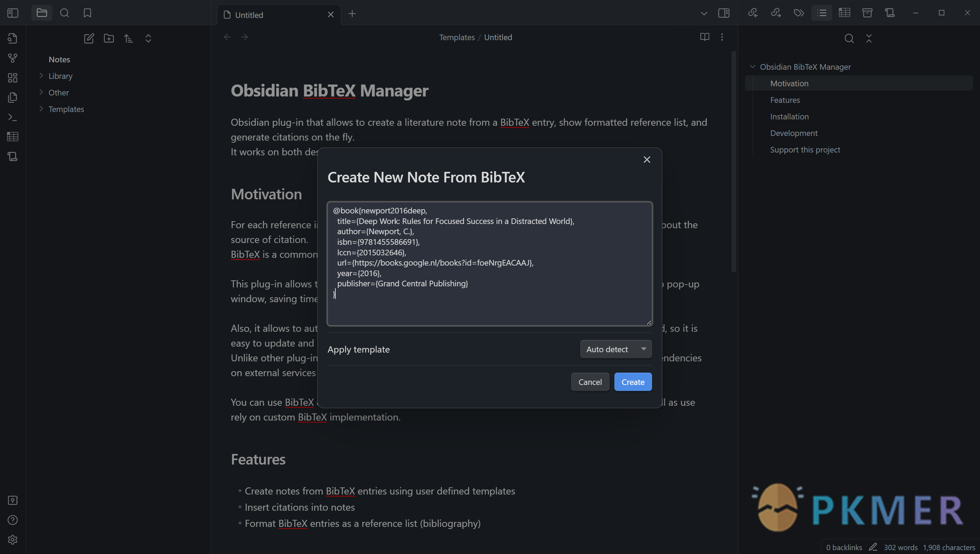Create a new folder icon

[x=109, y=38]
